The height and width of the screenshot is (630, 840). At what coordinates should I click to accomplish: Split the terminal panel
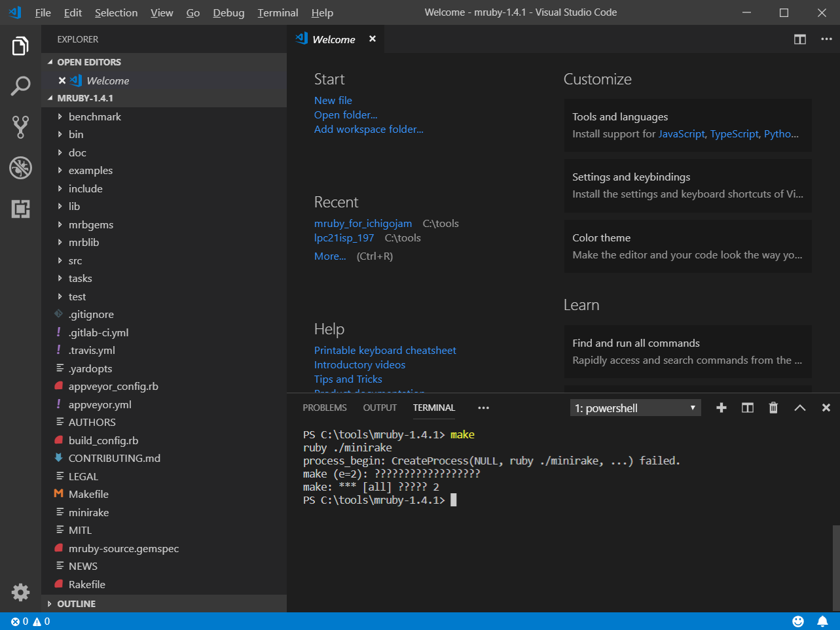point(747,408)
